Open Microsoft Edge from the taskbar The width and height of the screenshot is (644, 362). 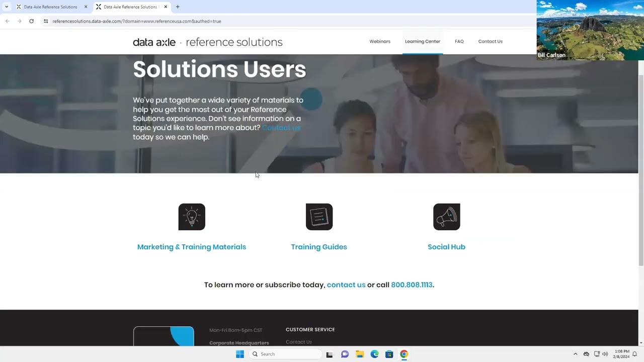374,354
